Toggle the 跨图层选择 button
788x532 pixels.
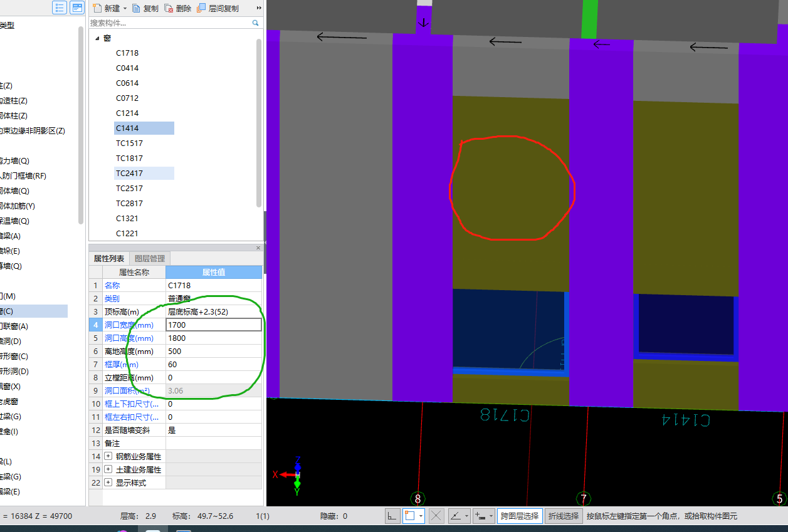[520, 516]
